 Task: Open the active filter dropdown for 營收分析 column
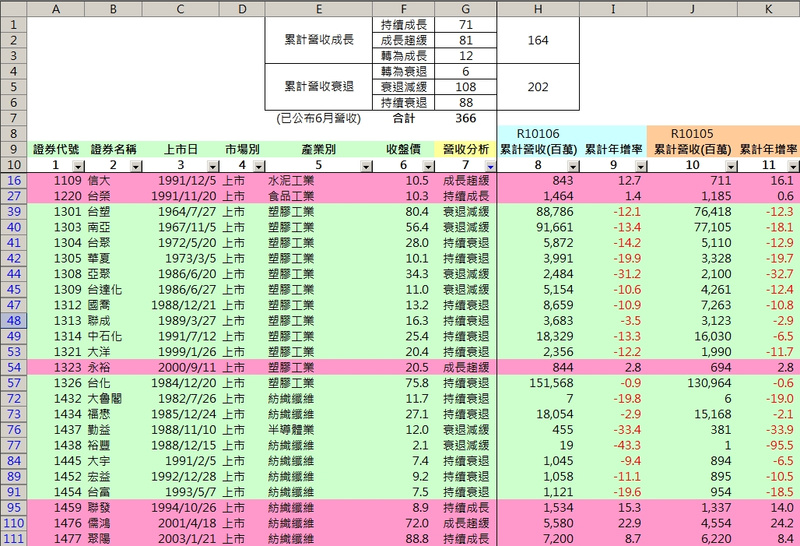click(x=490, y=166)
